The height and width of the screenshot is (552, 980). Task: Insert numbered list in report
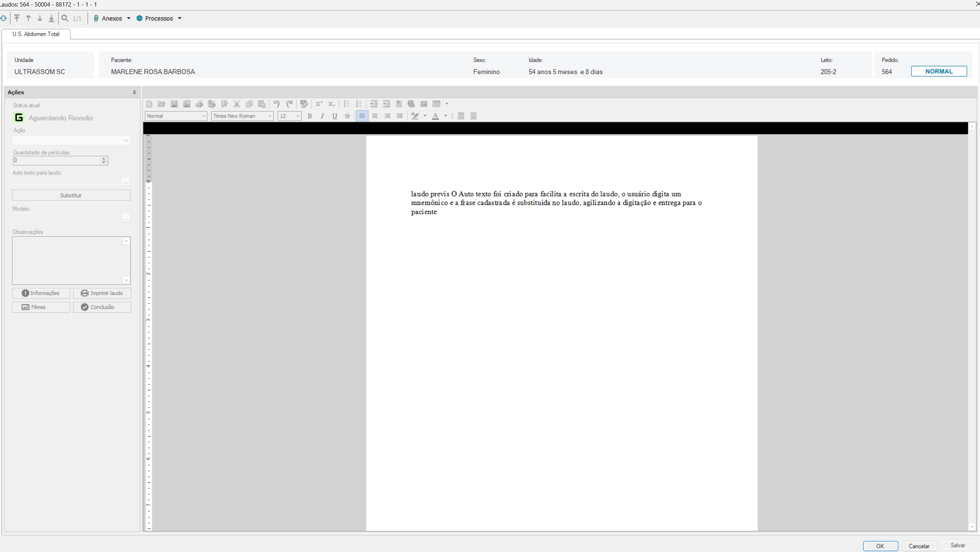pos(346,104)
